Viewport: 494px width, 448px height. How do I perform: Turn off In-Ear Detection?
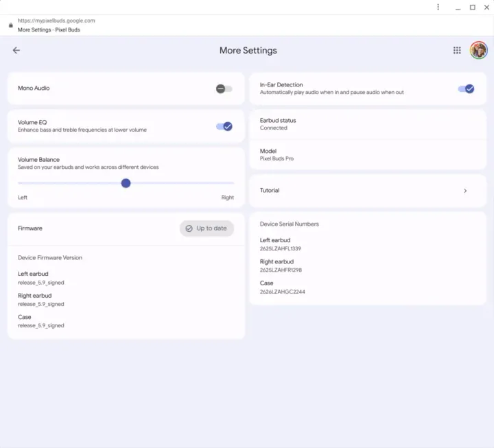tap(466, 89)
